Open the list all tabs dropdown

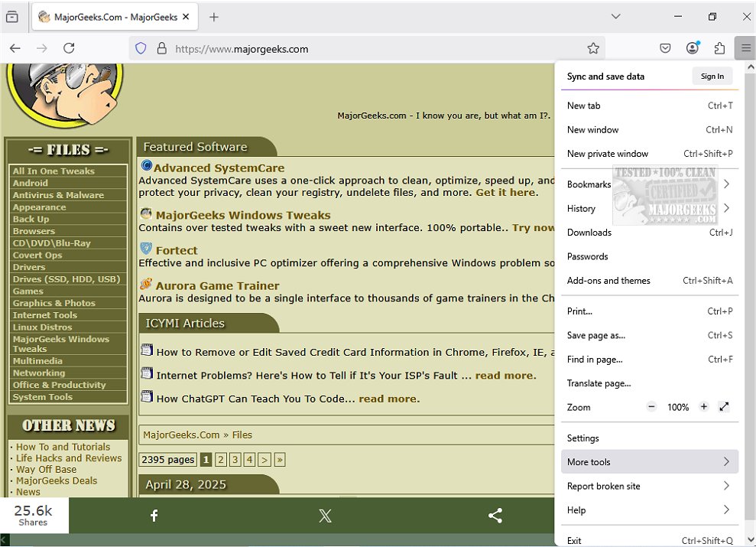point(616,17)
